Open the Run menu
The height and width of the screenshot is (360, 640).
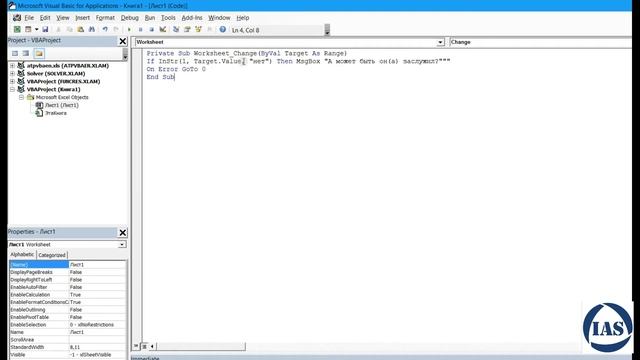(x=150, y=18)
